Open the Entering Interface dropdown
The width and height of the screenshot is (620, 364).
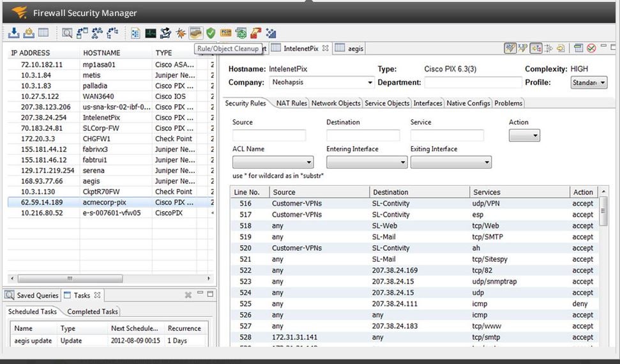(x=367, y=162)
